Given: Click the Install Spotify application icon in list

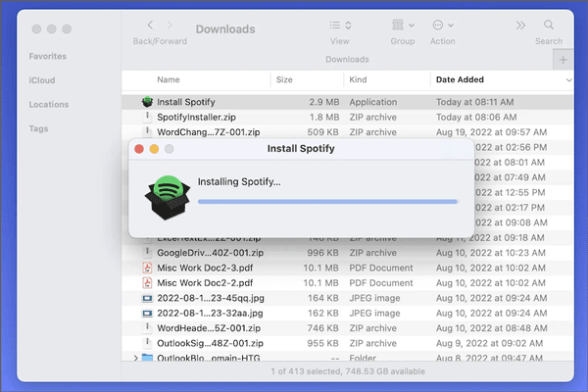Looking at the screenshot, I should (x=146, y=102).
